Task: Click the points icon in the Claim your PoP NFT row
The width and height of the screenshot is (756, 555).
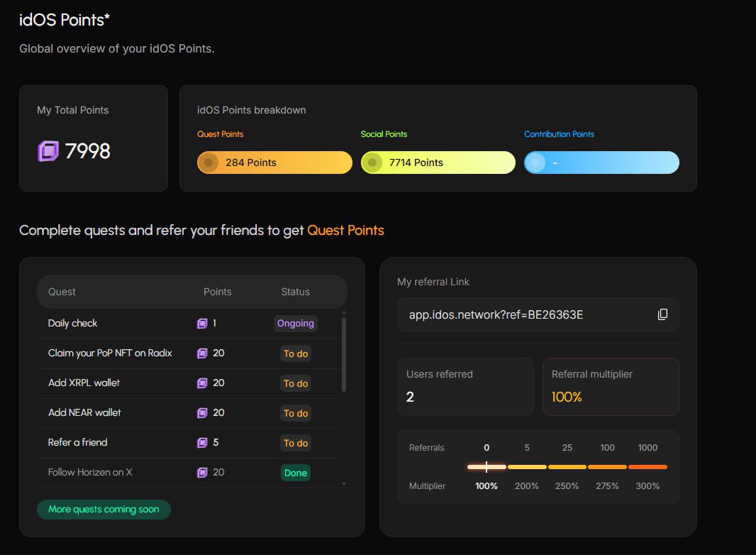Action: tap(202, 353)
